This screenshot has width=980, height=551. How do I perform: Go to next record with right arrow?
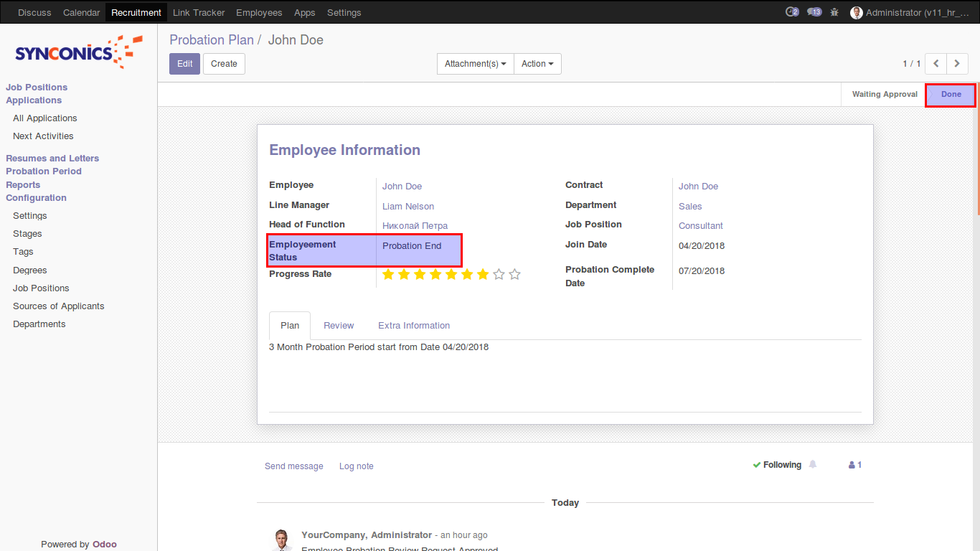pyautogui.click(x=957, y=64)
